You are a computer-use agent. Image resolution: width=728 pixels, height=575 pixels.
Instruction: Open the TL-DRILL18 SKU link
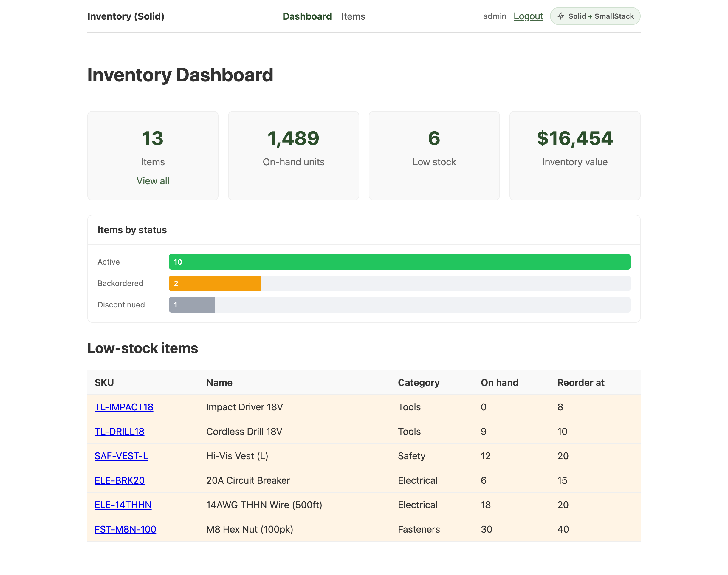point(120,431)
